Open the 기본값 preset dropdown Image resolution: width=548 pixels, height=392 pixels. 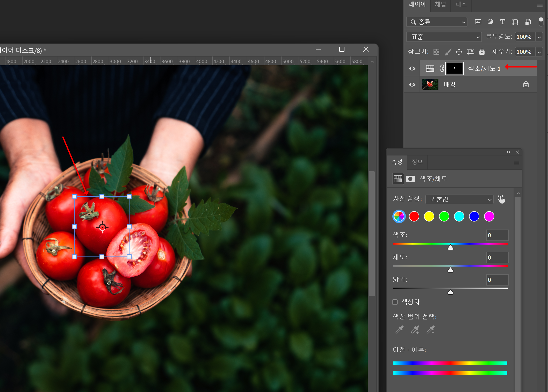[459, 199]
